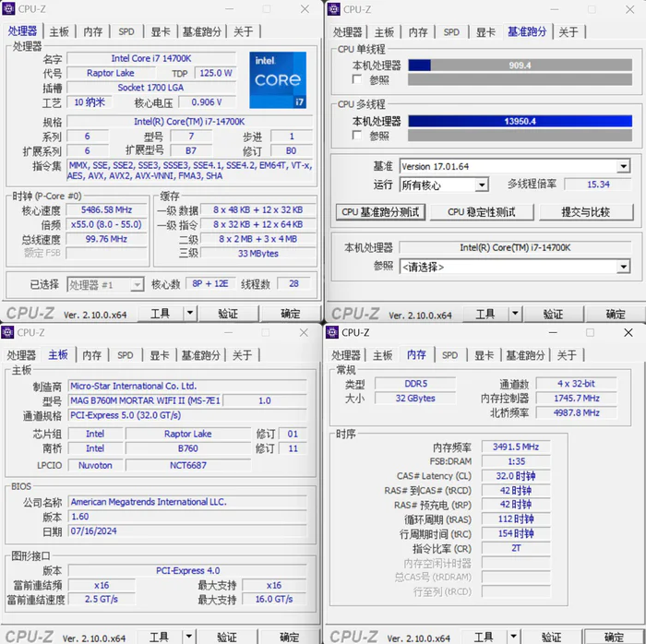Click single-thread score bar 909.4
The image size is (646, 644).
[x=520, y=66]
